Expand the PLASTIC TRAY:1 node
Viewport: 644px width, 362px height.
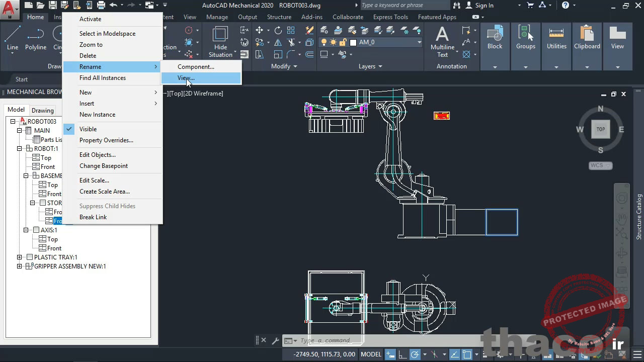pyautogui.click(x=20, y=257)
